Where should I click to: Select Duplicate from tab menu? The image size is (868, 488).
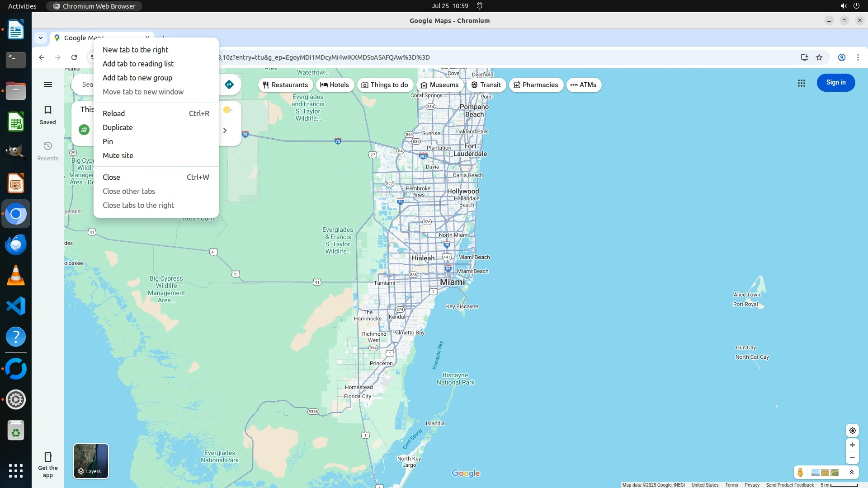pyautogui.click(x=118, y=127)
